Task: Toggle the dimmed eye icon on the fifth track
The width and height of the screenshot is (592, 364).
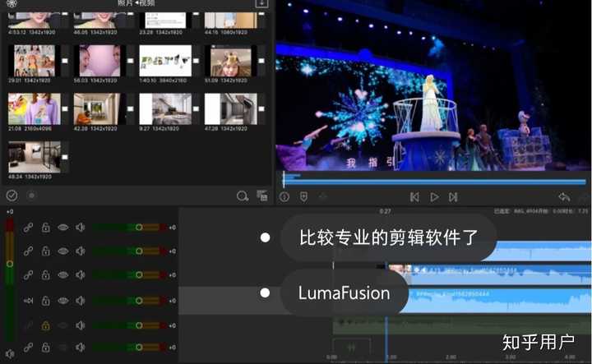Action: 63,325
